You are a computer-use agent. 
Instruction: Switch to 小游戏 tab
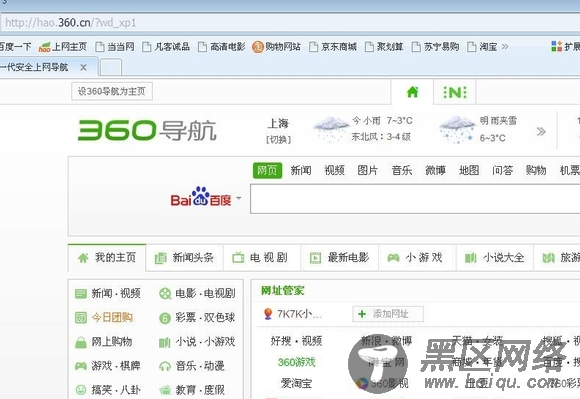click(x=417, y=258)
